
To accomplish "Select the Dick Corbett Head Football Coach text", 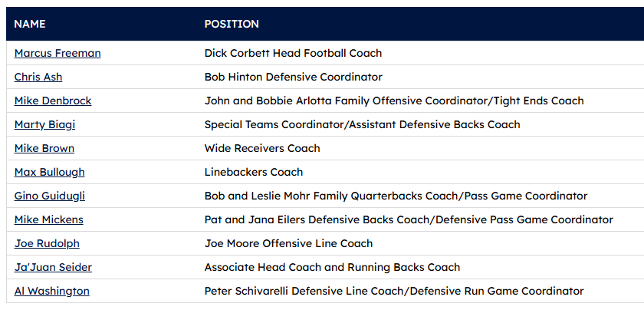I will click(293, 53).
